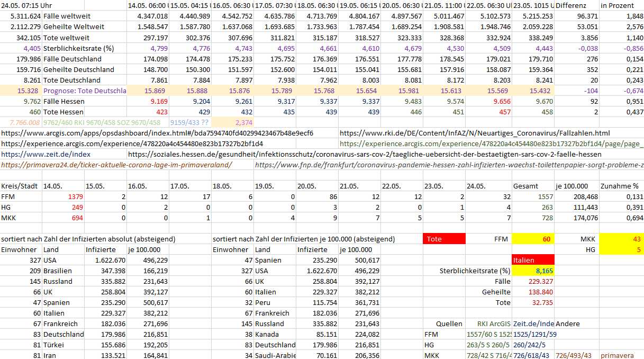Select the 'RKI ArcGIS' source header
Viewport: 644px width, 359px height.
point(494,324)
